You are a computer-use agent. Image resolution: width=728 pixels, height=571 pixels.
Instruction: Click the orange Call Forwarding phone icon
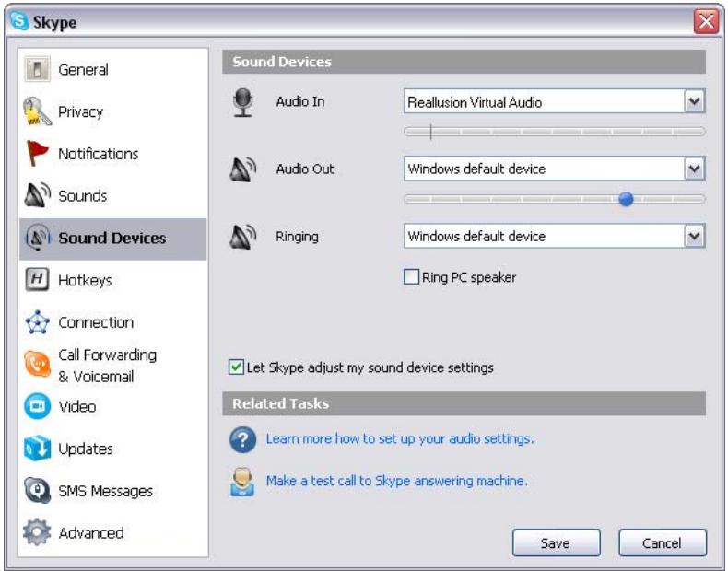[37, 364]
